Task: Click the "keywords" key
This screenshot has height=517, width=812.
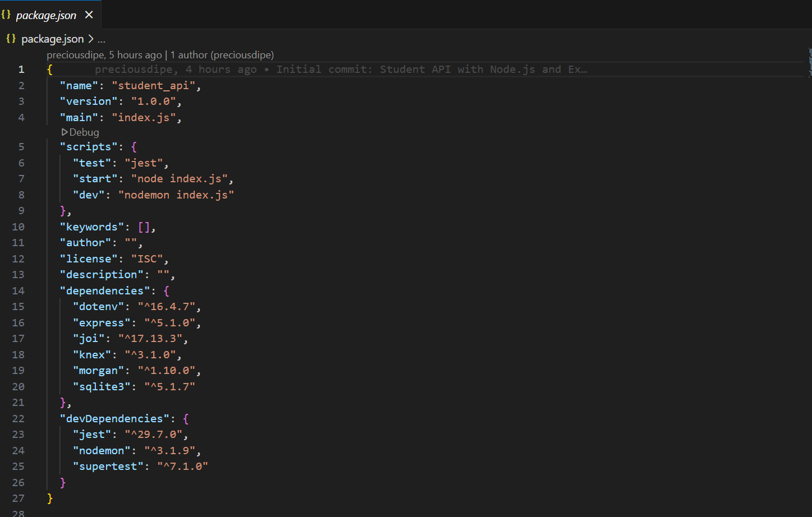Action: pos(91,227)
